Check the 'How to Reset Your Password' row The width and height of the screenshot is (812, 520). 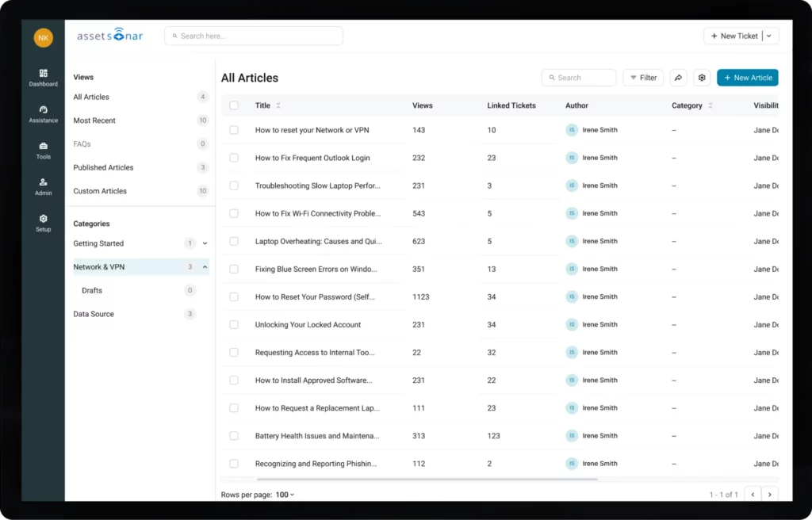click(x=234, y=296)
